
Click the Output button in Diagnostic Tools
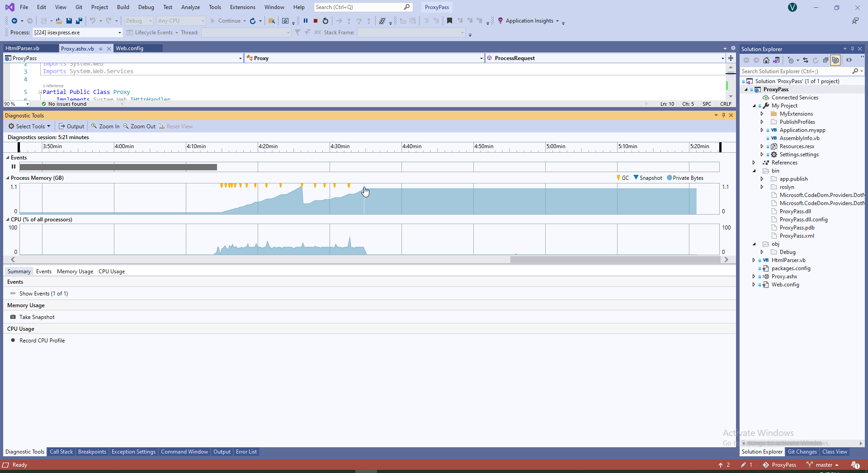coord(71,126)
